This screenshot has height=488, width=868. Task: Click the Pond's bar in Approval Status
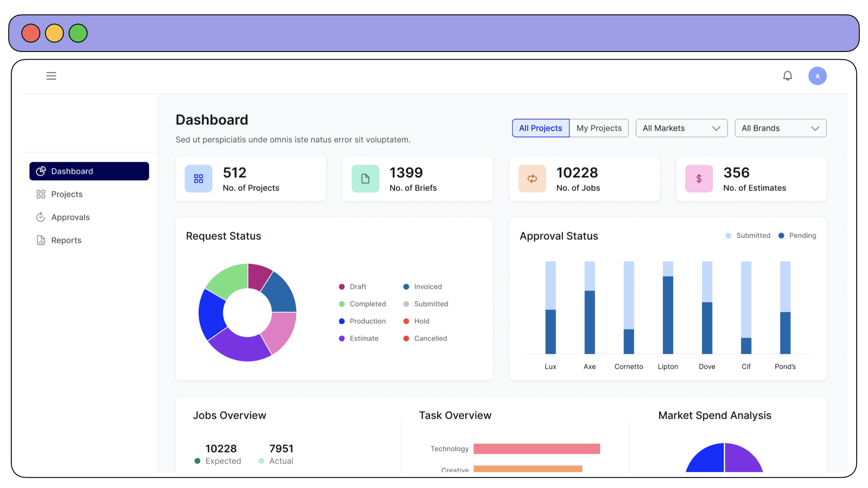click(785, 308)
